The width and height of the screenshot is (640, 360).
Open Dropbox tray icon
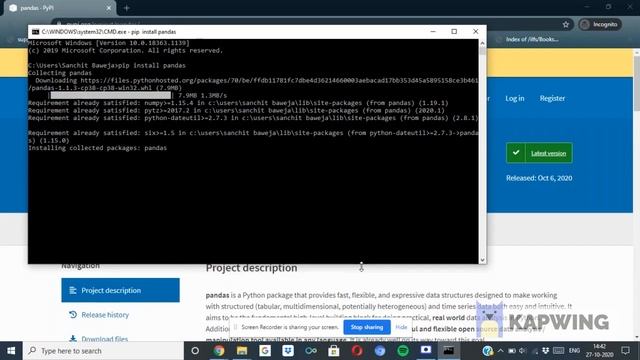[546, 351]
